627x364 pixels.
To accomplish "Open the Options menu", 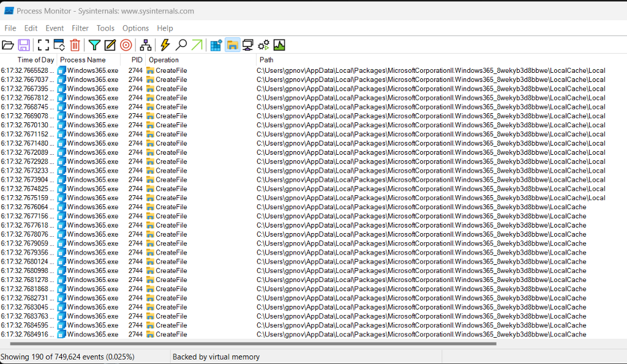I will (x=135, y=28).
